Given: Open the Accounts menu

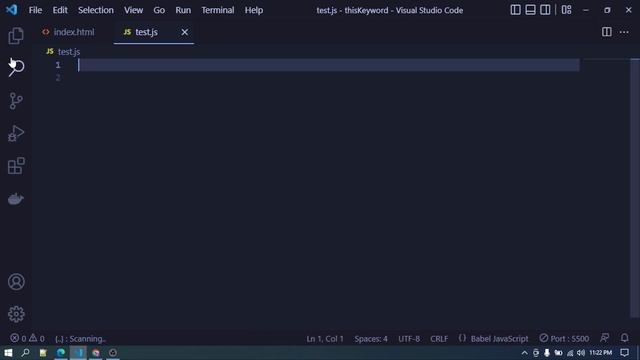Looking at the screenshot, I should (x=16, y=282).
